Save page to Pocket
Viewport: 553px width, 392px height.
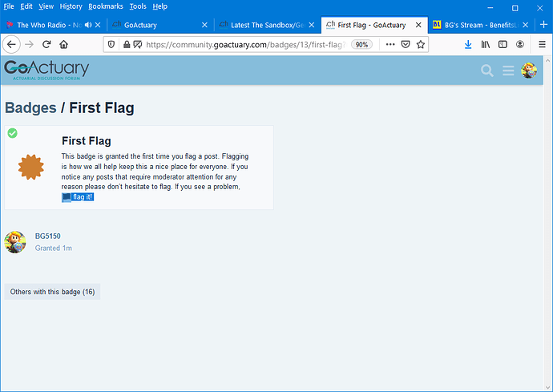(406, 44)
